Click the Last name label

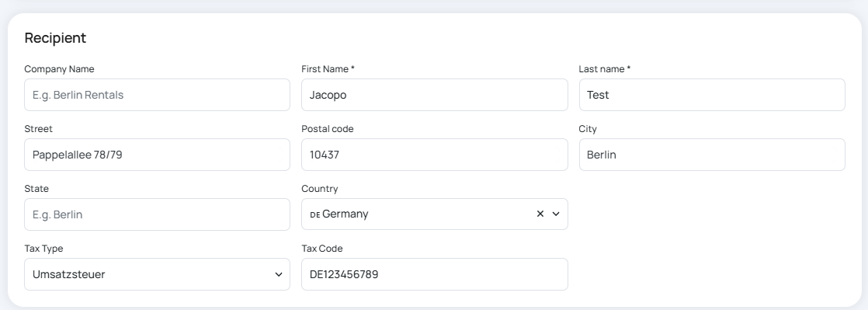click(x=605, y=69)
